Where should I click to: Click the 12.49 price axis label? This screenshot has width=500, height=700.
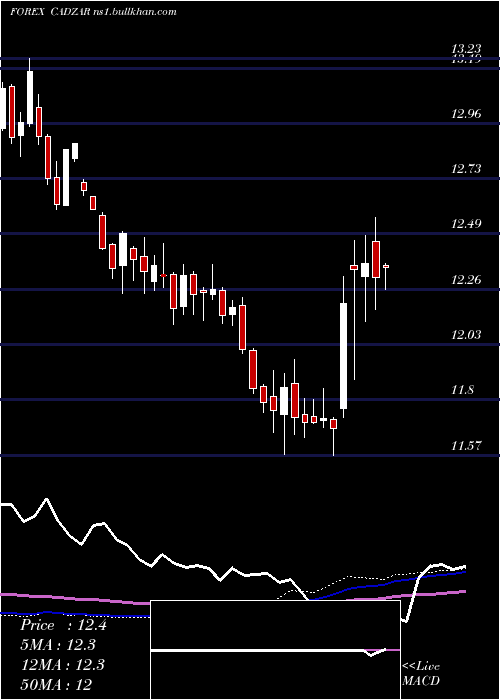click(466, 224)
